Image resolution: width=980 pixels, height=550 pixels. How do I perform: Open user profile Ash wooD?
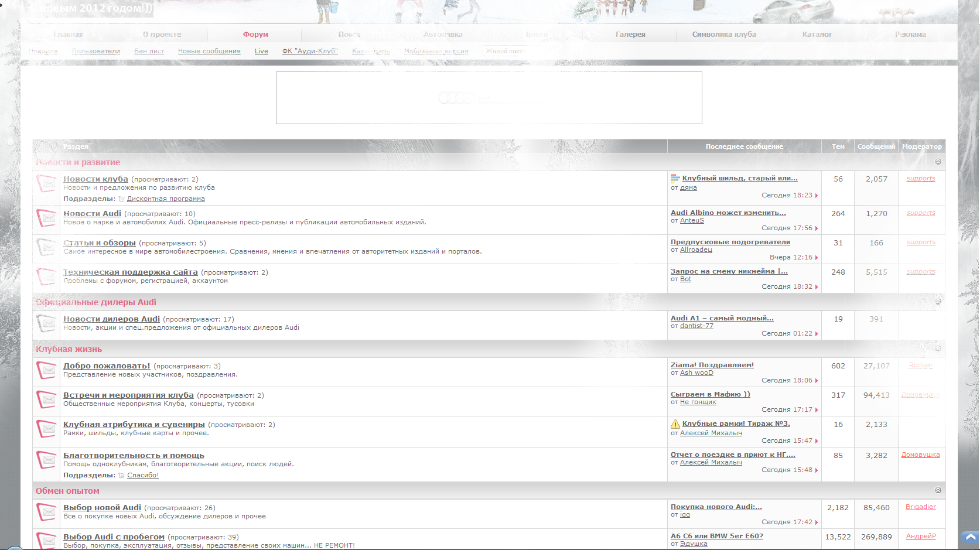coord(696,373)
